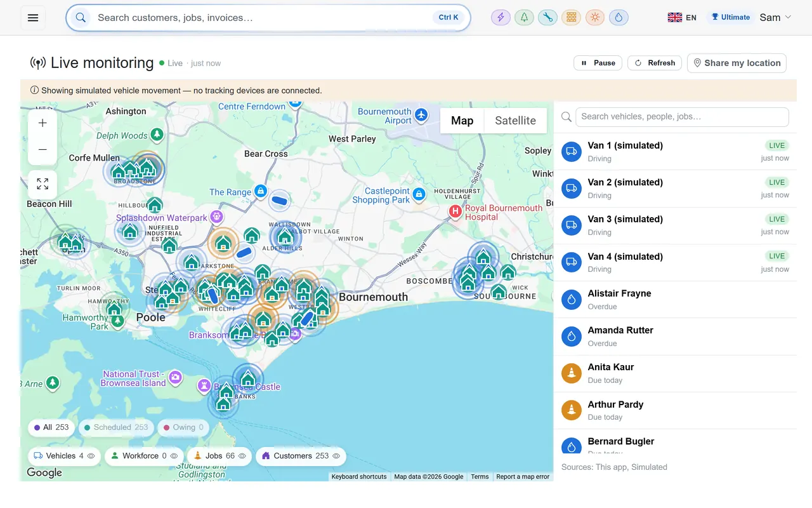Open map Terms link
Image resolution: width=812 pixels, height=508 pixels.
480,477
